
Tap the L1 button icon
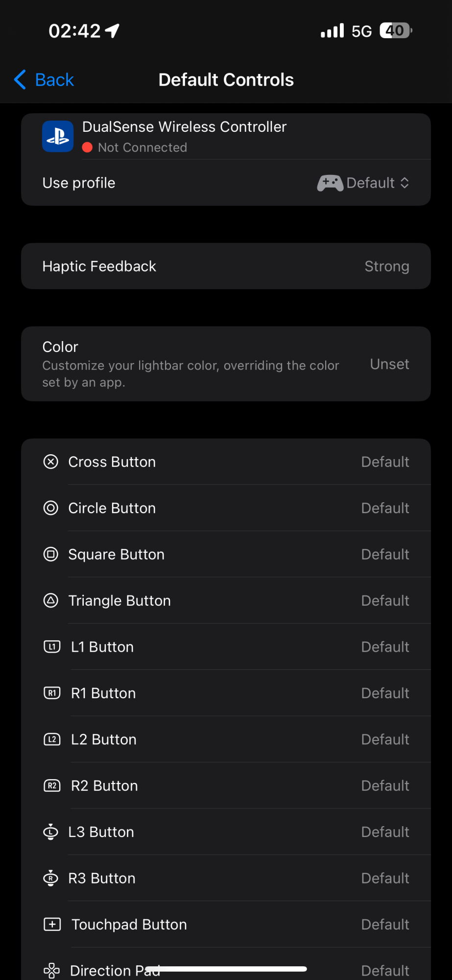tap(52, 647)
